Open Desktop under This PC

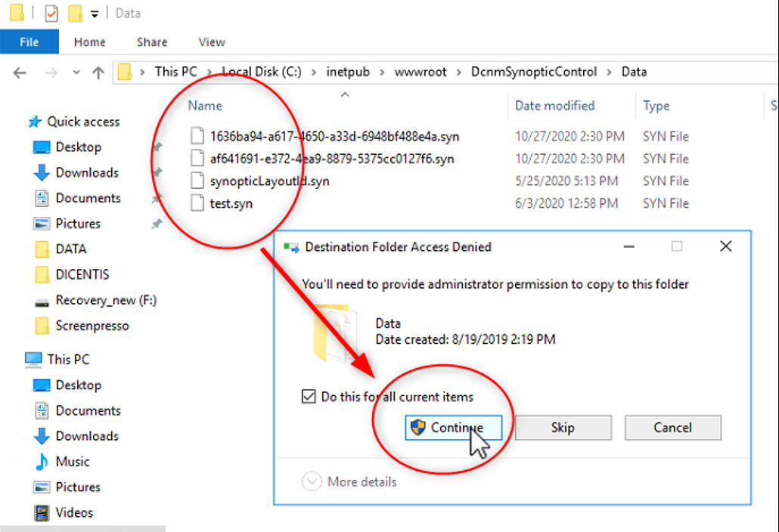(79, 385)
